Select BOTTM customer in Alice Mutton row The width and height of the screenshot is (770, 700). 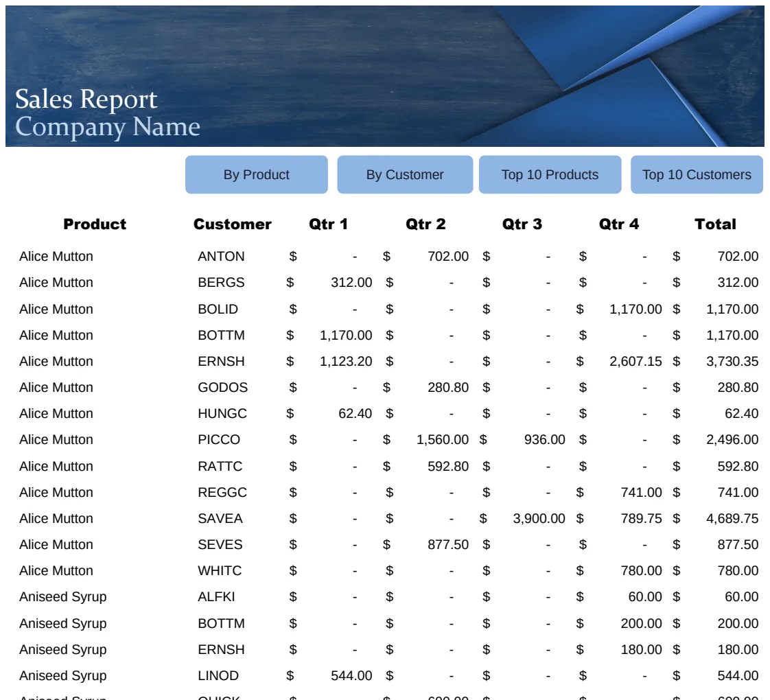(221, 335)
